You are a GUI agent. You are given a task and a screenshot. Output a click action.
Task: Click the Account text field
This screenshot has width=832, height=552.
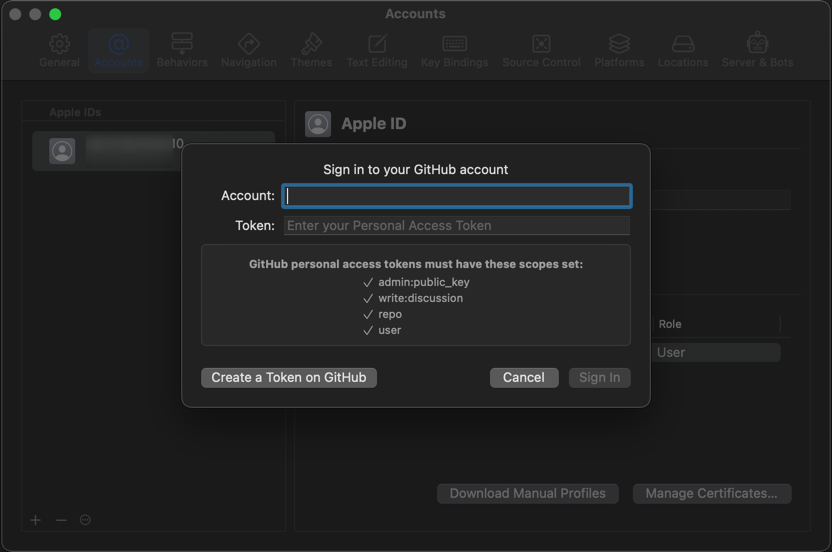coord(457,196)
